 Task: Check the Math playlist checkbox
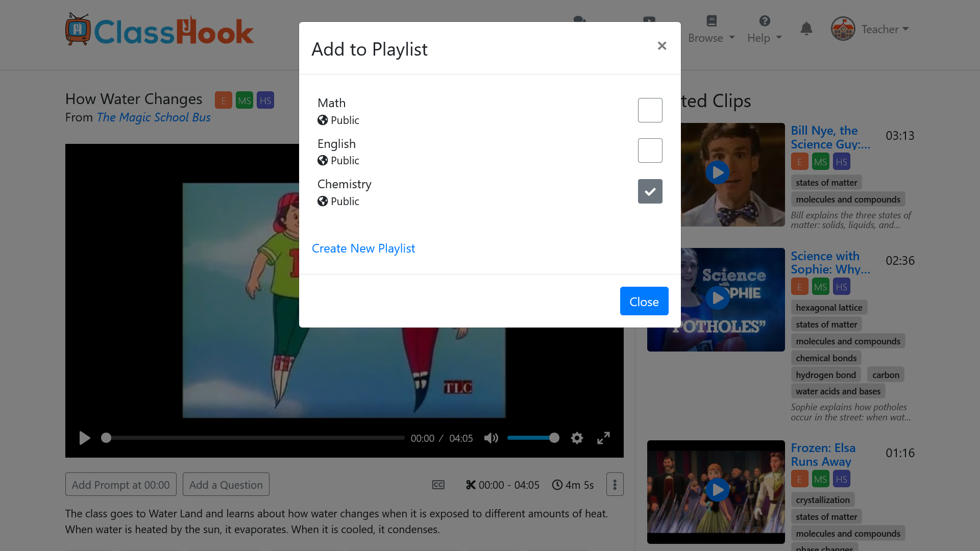pyautogui.click(x=650, y=110)
